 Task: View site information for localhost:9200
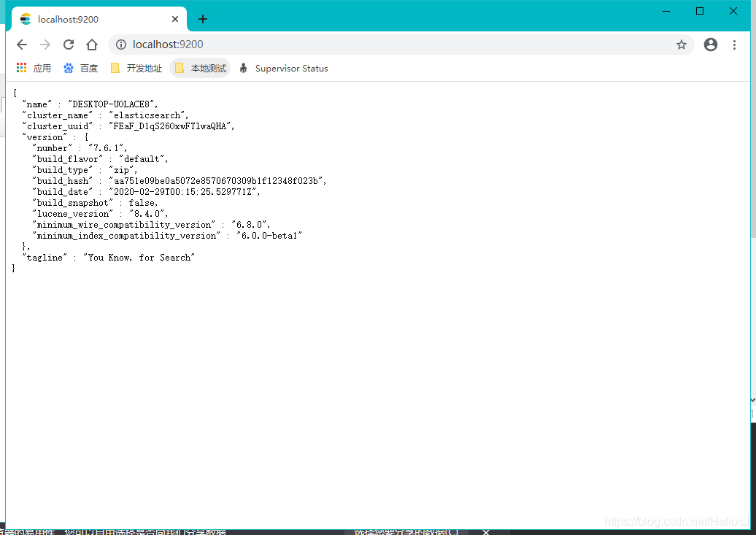(121, 45)
